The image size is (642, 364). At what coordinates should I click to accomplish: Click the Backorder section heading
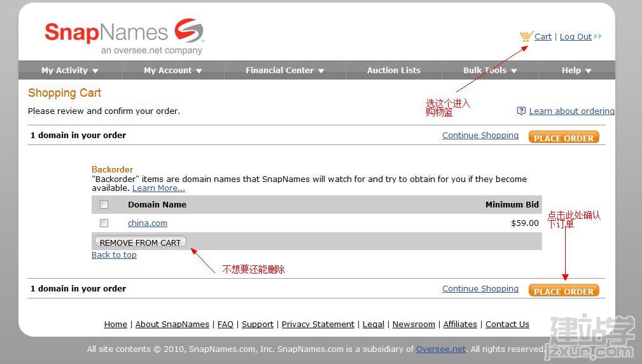click(112, 169)
